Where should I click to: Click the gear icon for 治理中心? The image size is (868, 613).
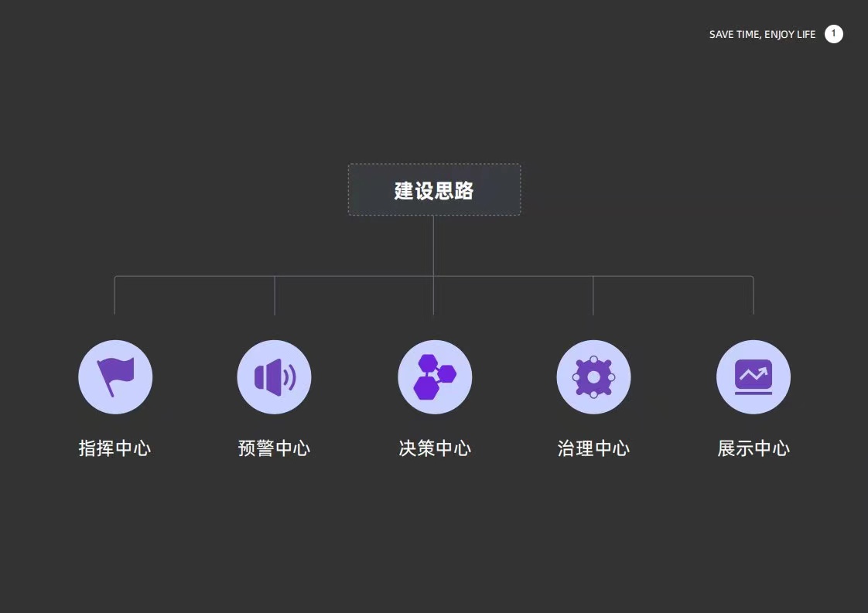(x=593, y=376)
